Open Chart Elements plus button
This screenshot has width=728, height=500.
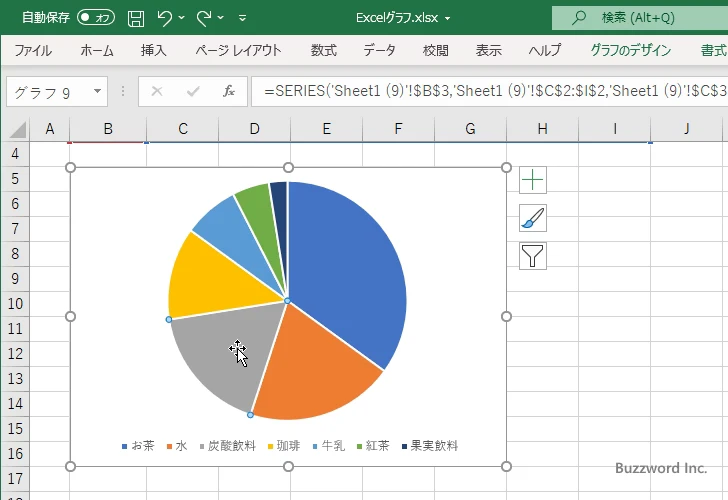[533, 180]
